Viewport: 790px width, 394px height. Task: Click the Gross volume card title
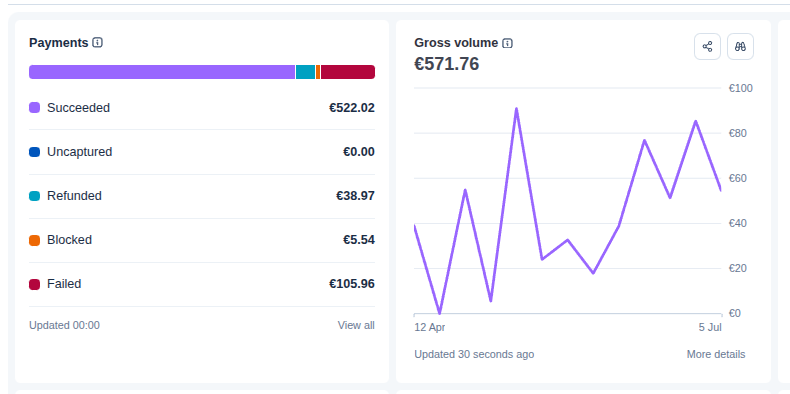[456, 43]
